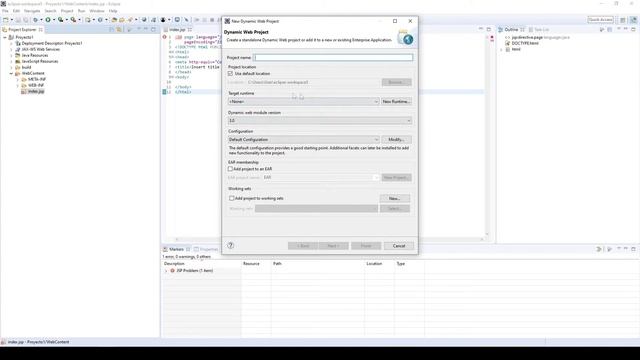Check Add project to working sets

(231, 198)
